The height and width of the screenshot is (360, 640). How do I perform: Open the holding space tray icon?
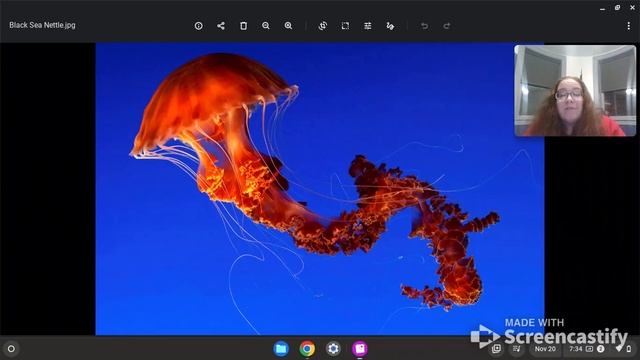(517, 349)
